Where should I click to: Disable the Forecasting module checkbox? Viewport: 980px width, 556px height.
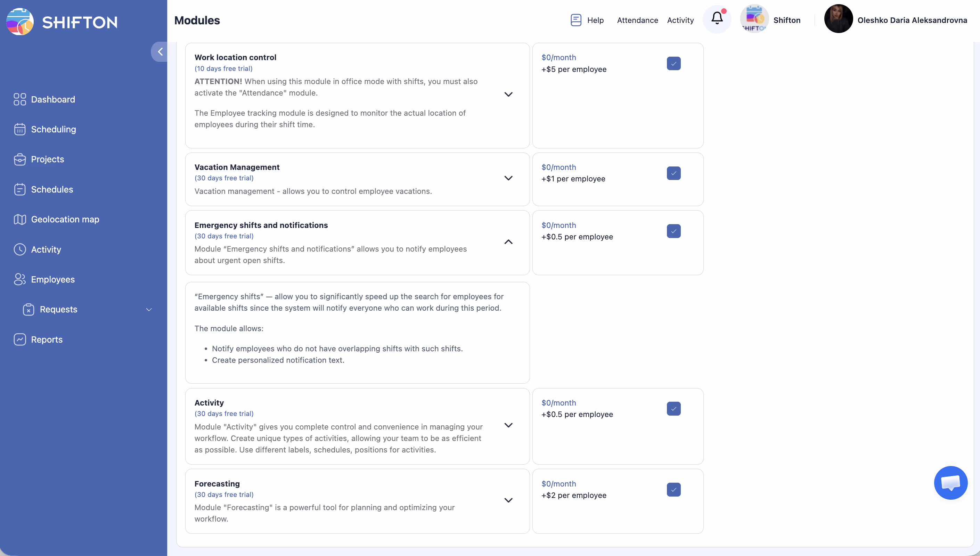click(673, 490)
